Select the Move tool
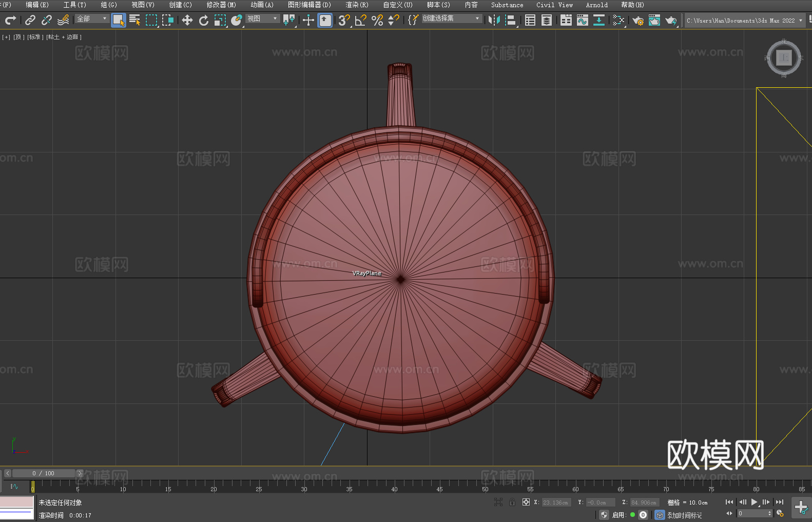812x522 pixels. click(x=187, y=20)
